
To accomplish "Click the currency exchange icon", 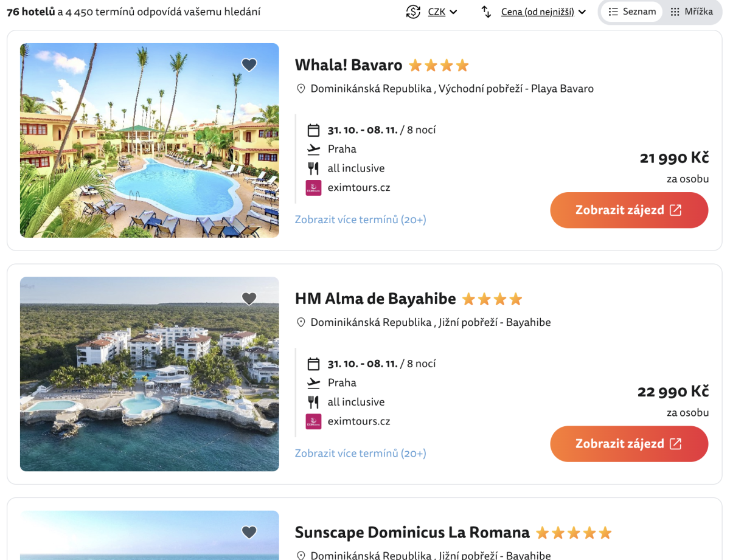I will point(414,12).
